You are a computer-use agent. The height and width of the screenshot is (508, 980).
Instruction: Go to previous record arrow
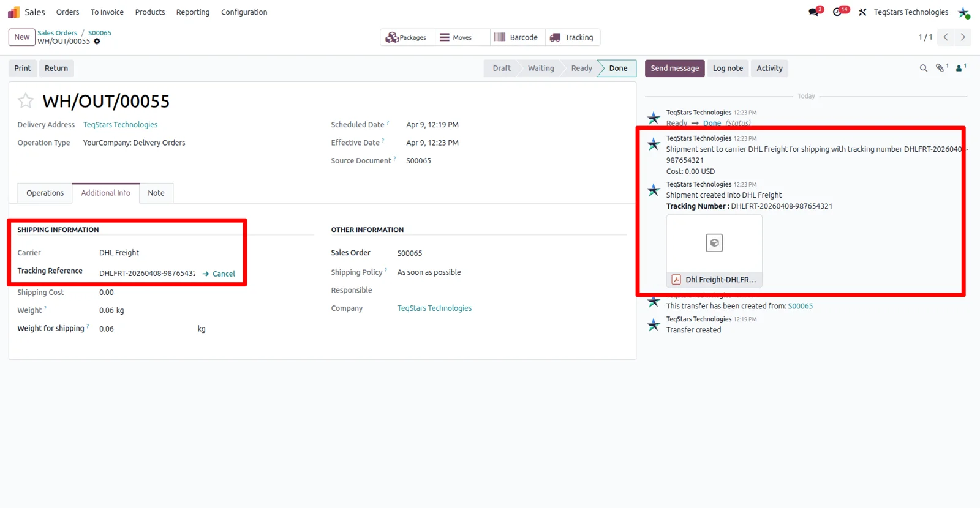pyautogui.click(x=946, y=37)
